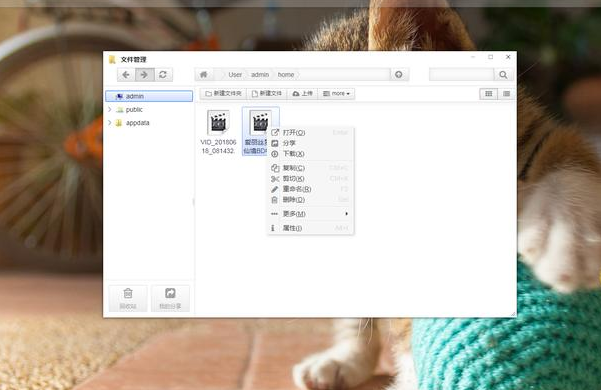Open the more dropdown in toolbar
The image size is (601, 390).
336,93
